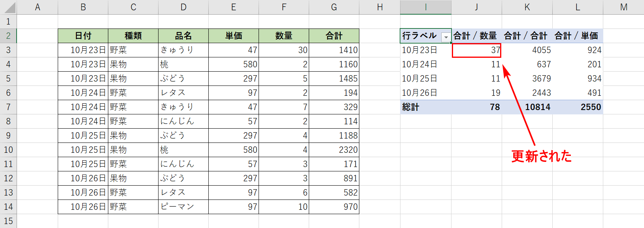The image size is (644, 228).
Task: Click the 日付 header cell
Action: [x=83, y=36]
